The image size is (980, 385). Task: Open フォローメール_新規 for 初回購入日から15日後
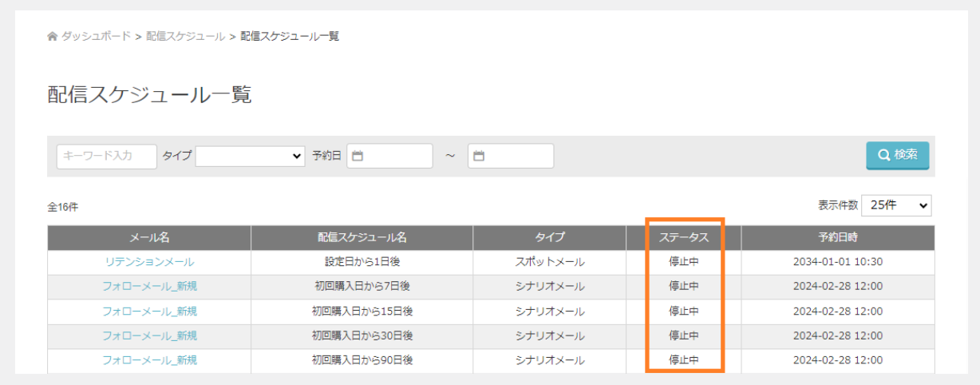click(x=149, y=312)
